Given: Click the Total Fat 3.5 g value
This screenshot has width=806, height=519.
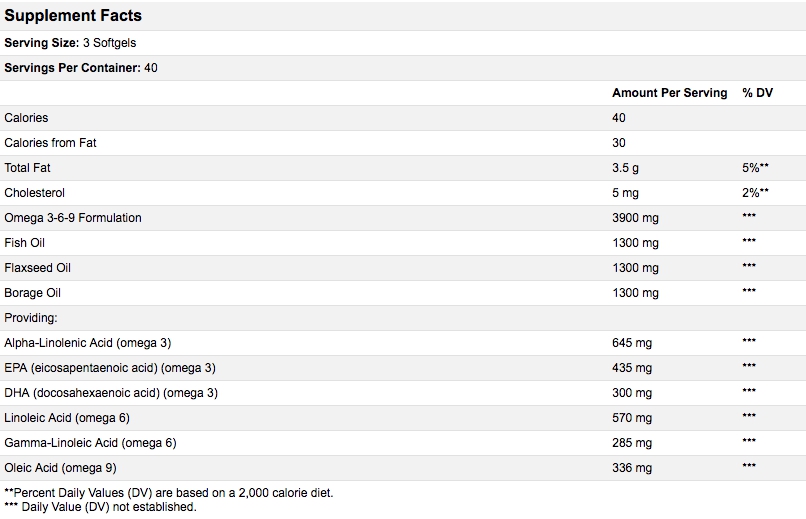Looking at the screenshot, I should 625,168.
